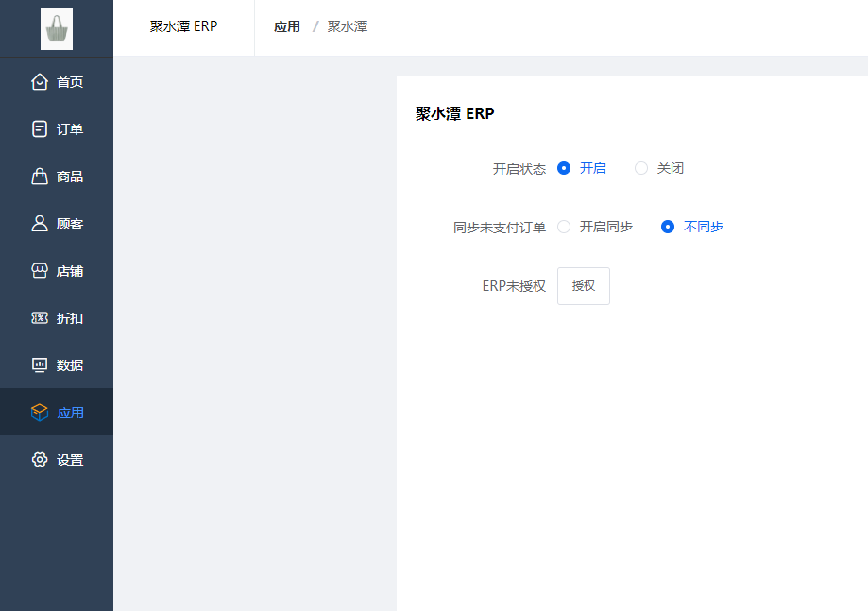Open the 首页 home icon
This screenshot has width=868, height=611.
(x=40, y=82)
